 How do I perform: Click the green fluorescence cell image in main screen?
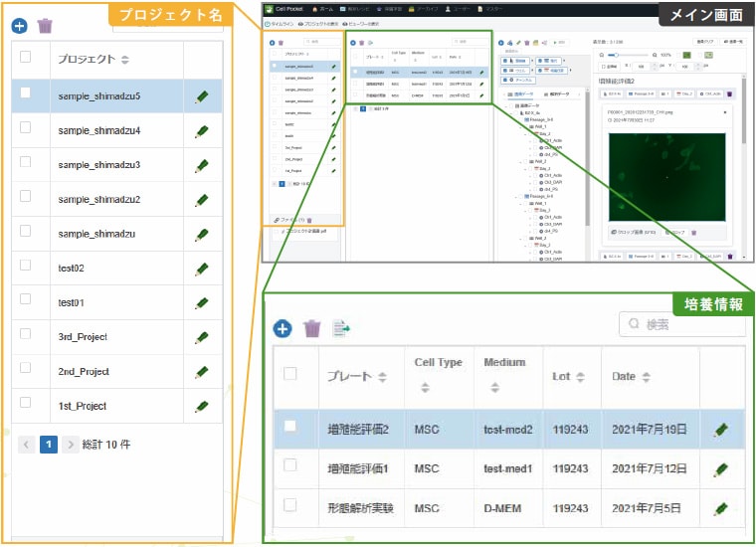666,177
